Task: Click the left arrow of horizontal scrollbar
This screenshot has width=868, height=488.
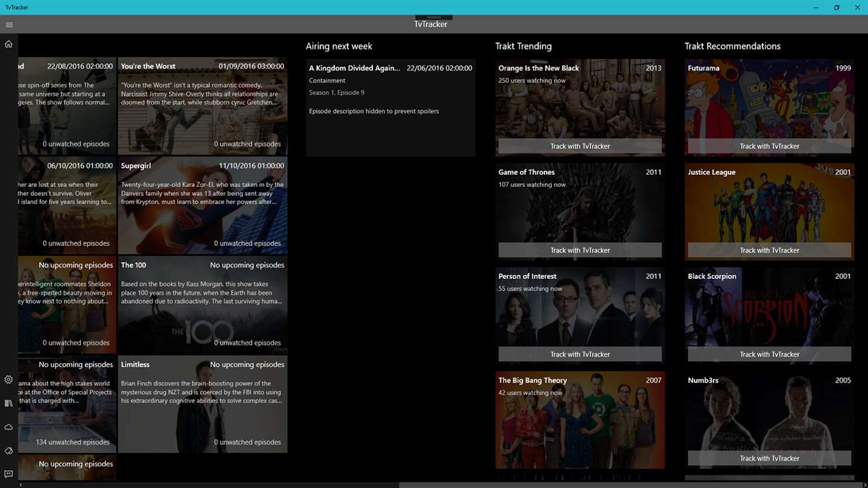Action: coord(20,484)
